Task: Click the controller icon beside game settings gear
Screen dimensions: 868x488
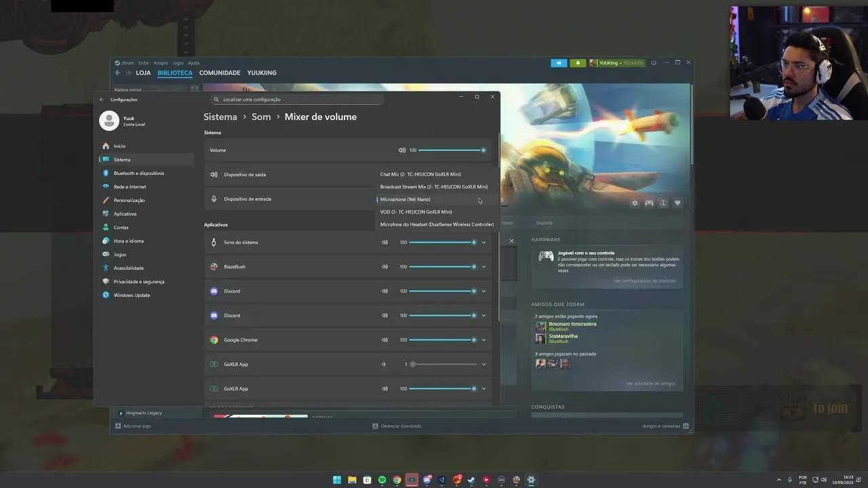Action: (649, 203)
